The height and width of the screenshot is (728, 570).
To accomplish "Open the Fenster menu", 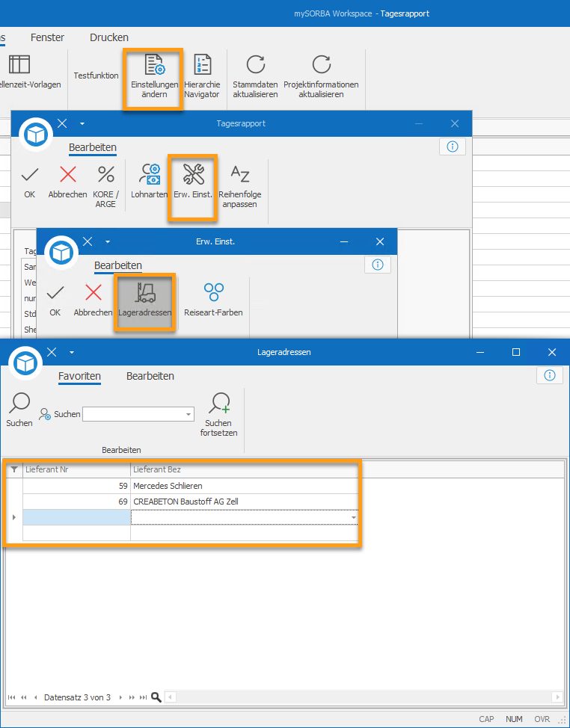I will (x=47, y=37).
